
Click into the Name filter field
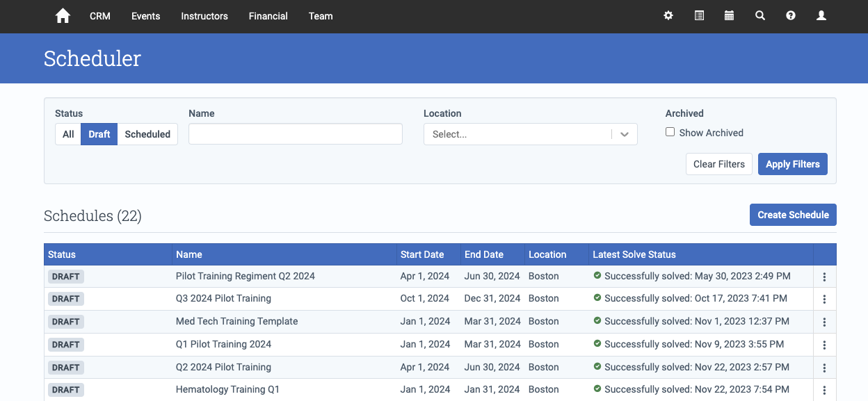[x=296, y=134]
